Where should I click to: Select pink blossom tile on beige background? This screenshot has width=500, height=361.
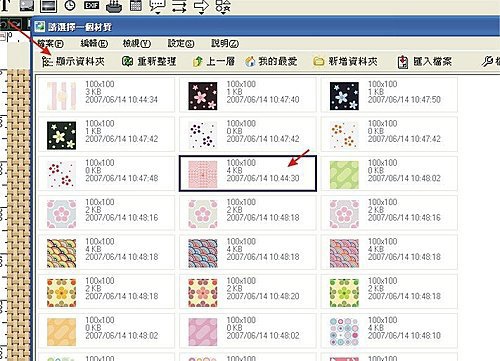point(248,213)
